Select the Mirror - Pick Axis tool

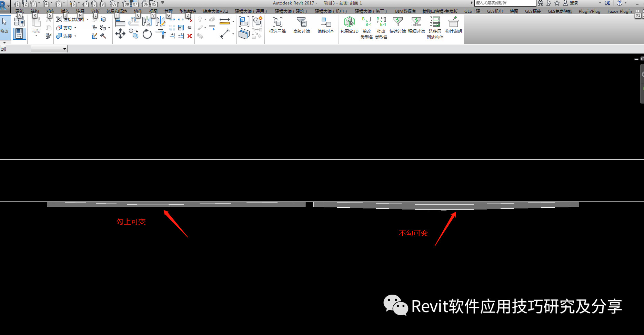click(147, 22)
